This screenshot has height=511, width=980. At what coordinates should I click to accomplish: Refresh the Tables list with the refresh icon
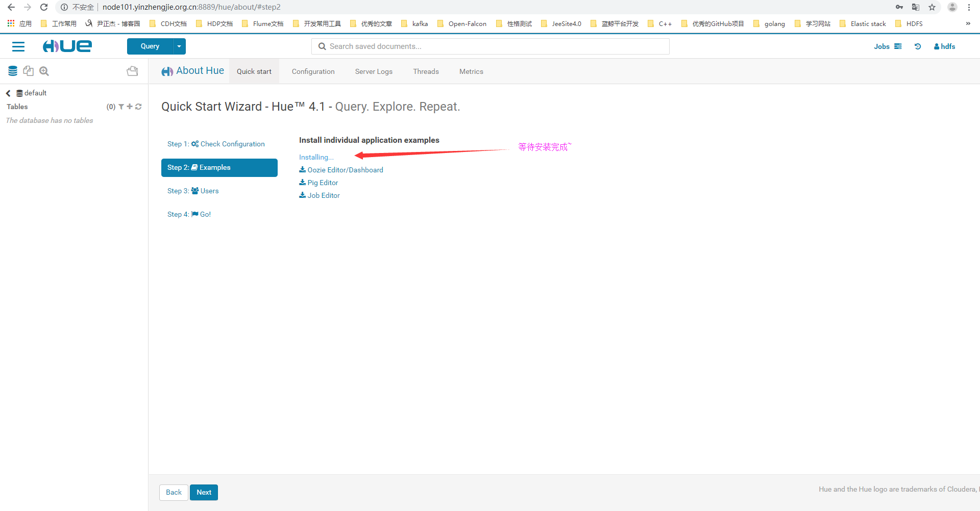138,107
